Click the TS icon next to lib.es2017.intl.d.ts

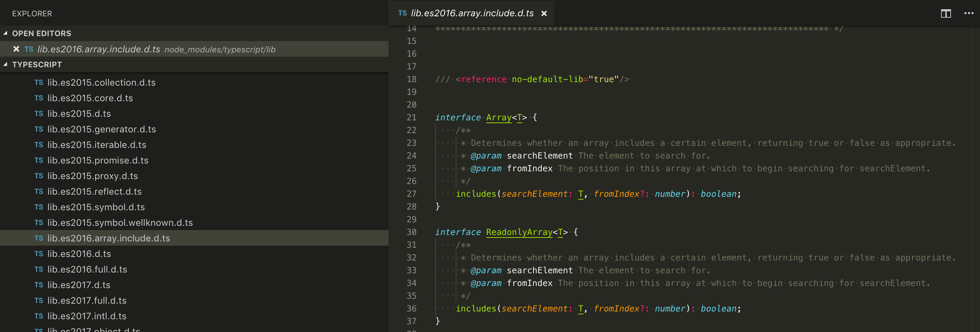[x=39, y=316]
